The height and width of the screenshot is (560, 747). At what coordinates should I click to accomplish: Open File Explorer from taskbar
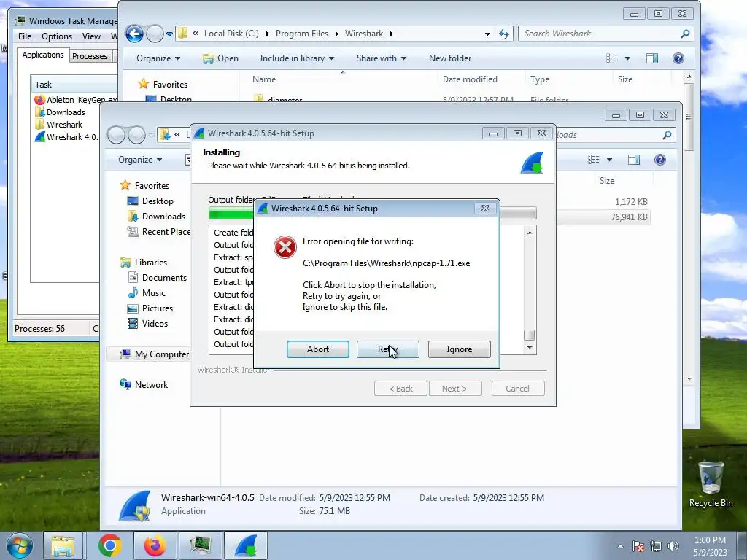[63, 545]
